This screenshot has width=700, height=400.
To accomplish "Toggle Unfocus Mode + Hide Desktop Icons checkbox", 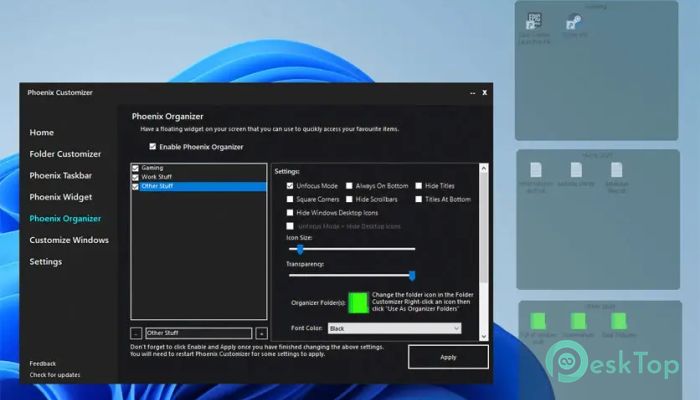I will 290,226.
